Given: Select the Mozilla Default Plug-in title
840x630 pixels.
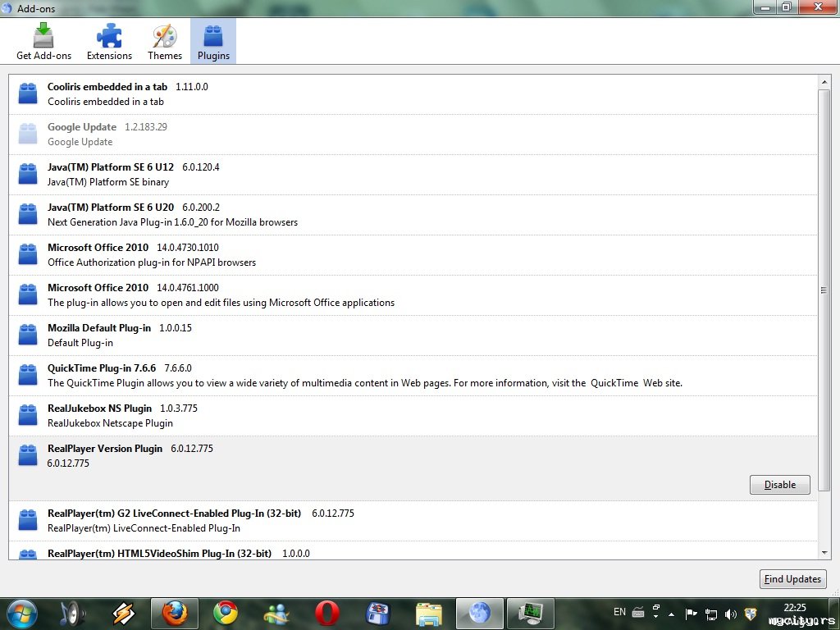Looking at the screenshot, I should tap(99, 328).
